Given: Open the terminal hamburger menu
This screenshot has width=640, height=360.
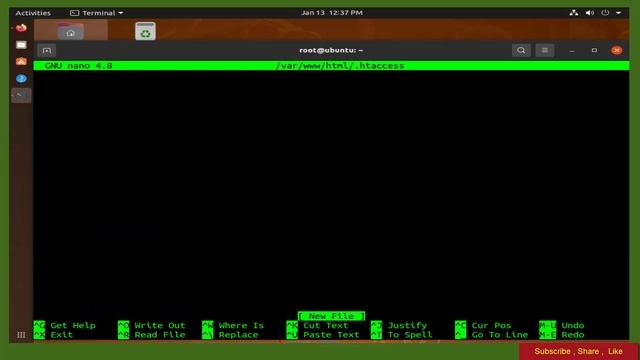Looking at the screenshot, I should 544,50.
